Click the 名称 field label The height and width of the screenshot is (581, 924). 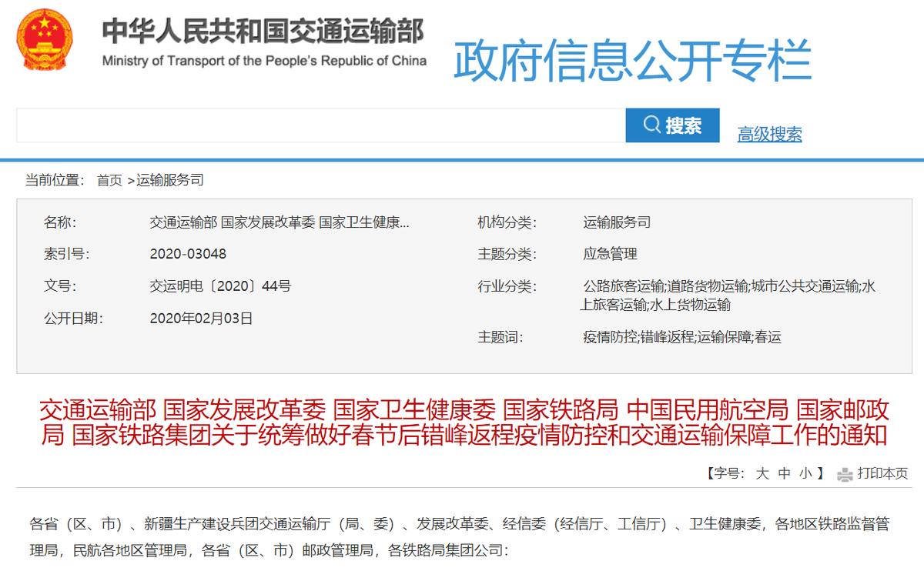point(60,222)
